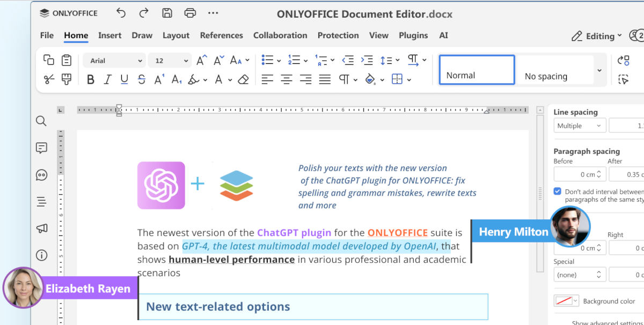Image resolution: width=644 pixels, height=325 pixels.
Task: Open the Chat panel in the sidebar
Action: click(41, 175)
